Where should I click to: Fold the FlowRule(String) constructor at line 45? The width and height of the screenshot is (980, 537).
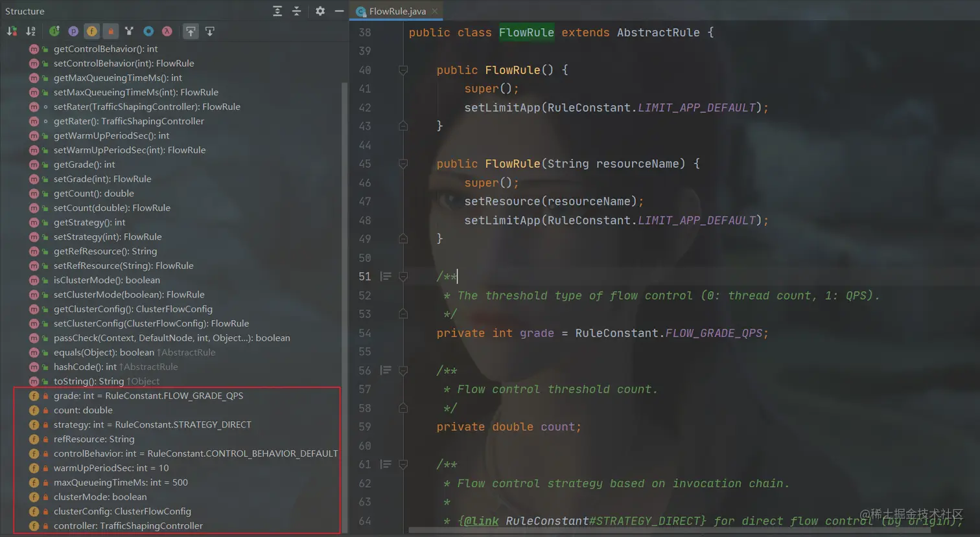tap(403, 164)
